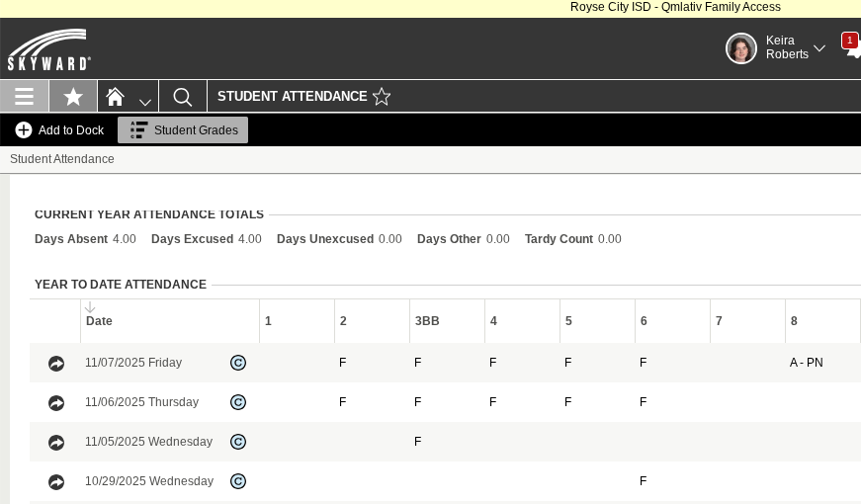861x504 pixels.
Task: Open the 11/06/2025 Thursday row arrow
Action: (x=56, y=403)
